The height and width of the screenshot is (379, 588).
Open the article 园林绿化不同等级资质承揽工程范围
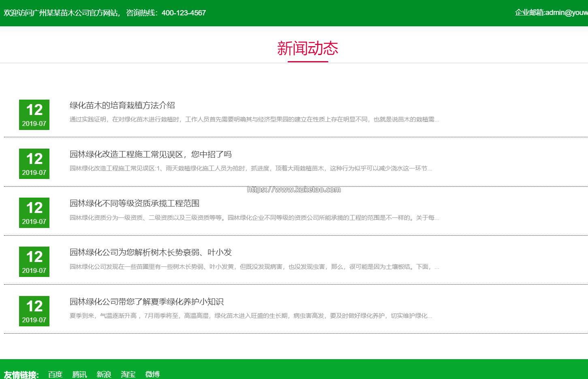click(x=134, y=203)
